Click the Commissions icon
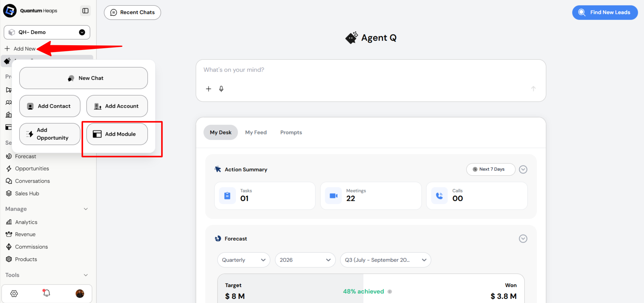 click(9, 247)
